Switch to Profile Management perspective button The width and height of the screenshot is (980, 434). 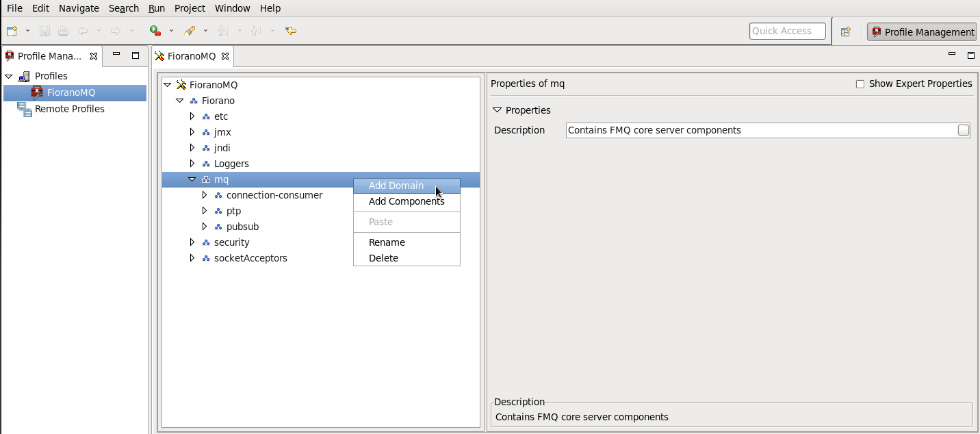(x=922, y=31)
